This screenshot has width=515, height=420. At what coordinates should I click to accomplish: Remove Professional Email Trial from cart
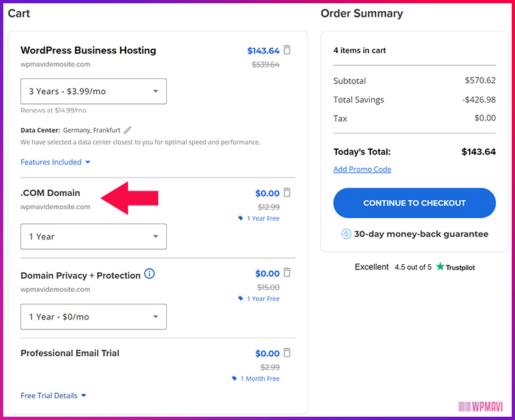coord(287,353)
